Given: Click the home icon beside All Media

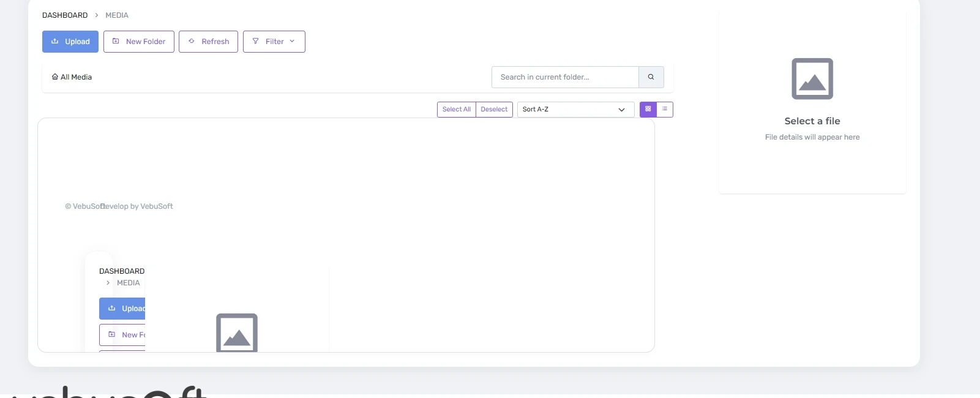Looking at the screenshot, I should pyautogui.click(x=55, y=77).
